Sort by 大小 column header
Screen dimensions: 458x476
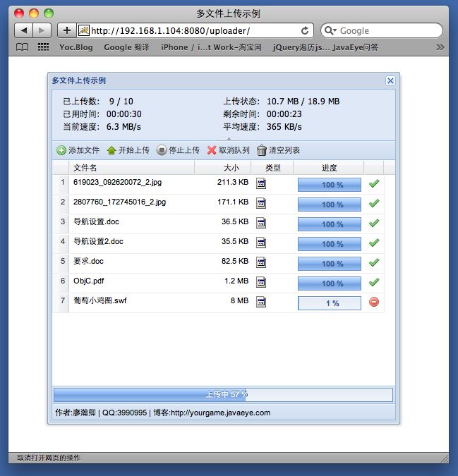coord(222,168)
